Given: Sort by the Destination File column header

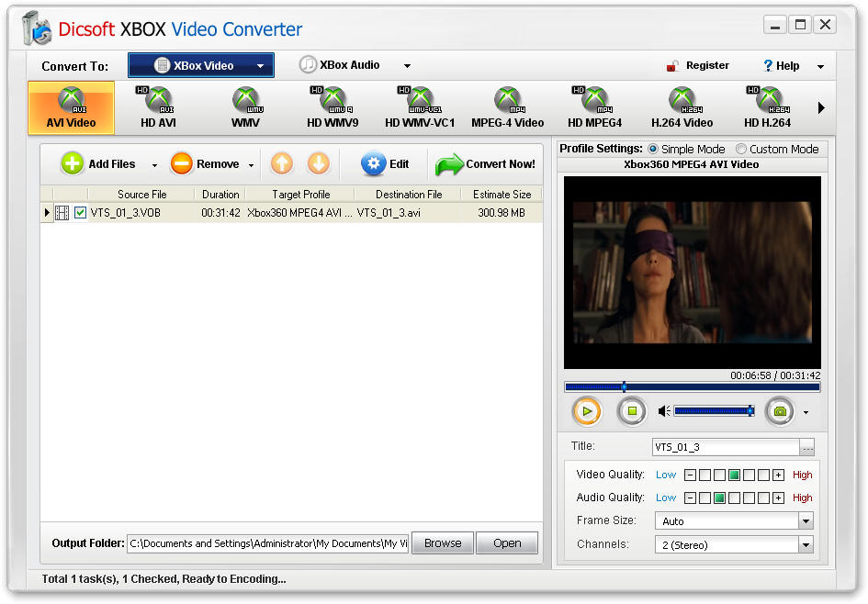Looking at the screenshot, I should pos(409,195).
